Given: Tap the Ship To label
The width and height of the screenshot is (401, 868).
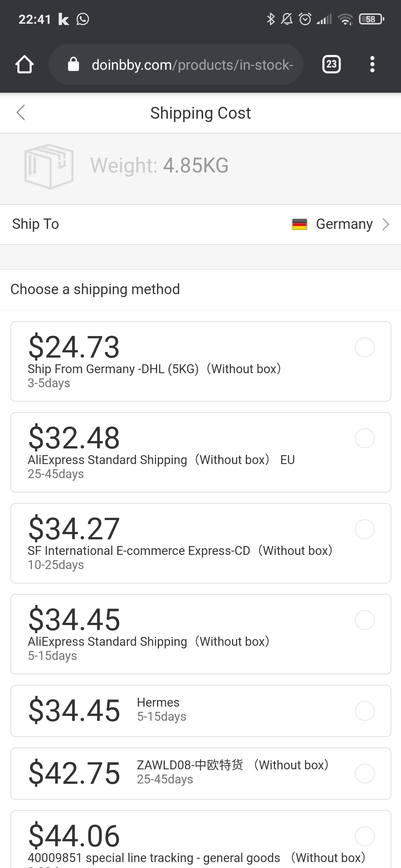Looking at the screenshot, I should (x=36, y=224).
